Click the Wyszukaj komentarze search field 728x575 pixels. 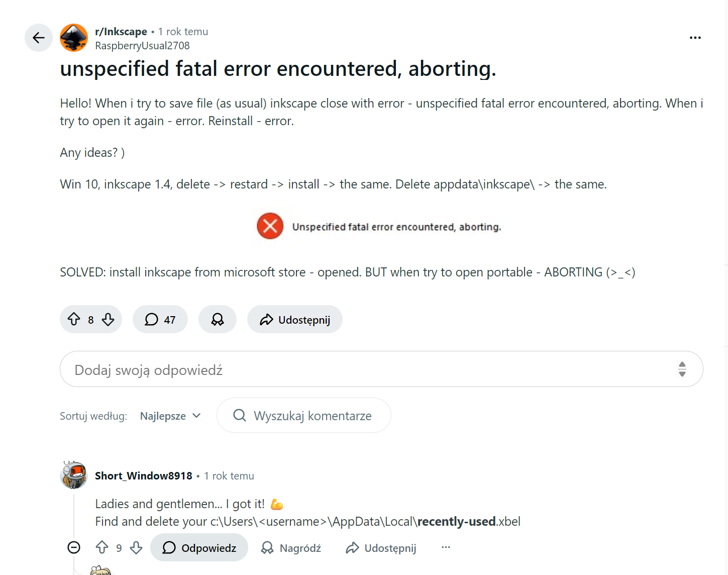point(311,416)
